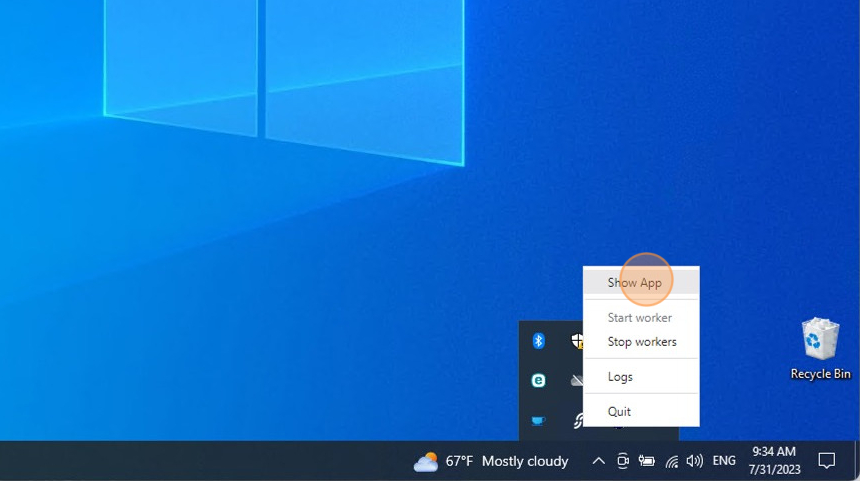Open Logs from the tray menu
This screenshot has height=481, width=860.
pyautogui.click(x=620, y=377)
